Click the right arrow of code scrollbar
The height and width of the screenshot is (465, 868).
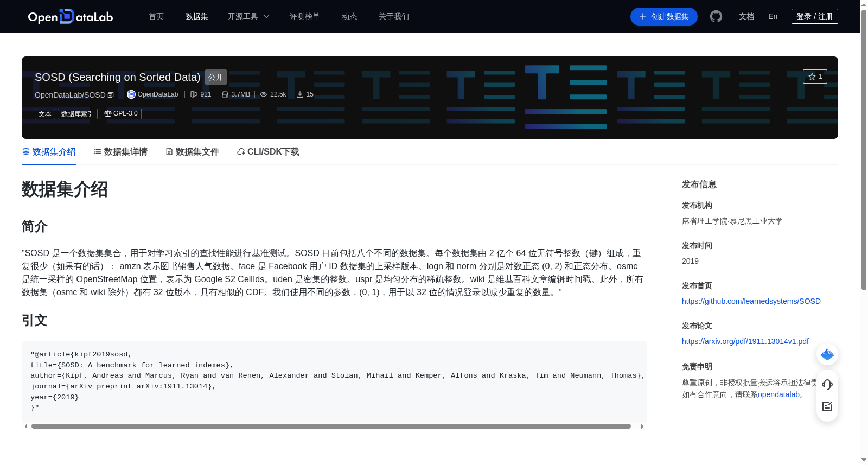(x=642, y=426)
